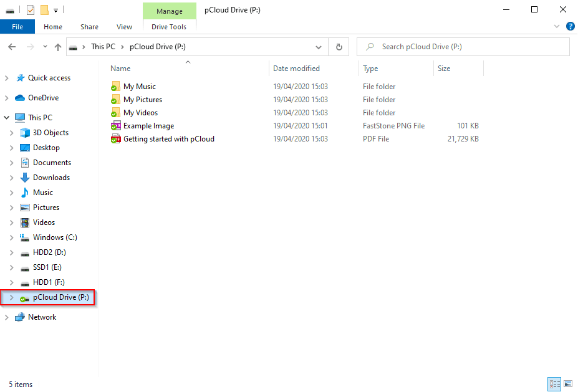Click the Quick access star icon

point(21,78)
